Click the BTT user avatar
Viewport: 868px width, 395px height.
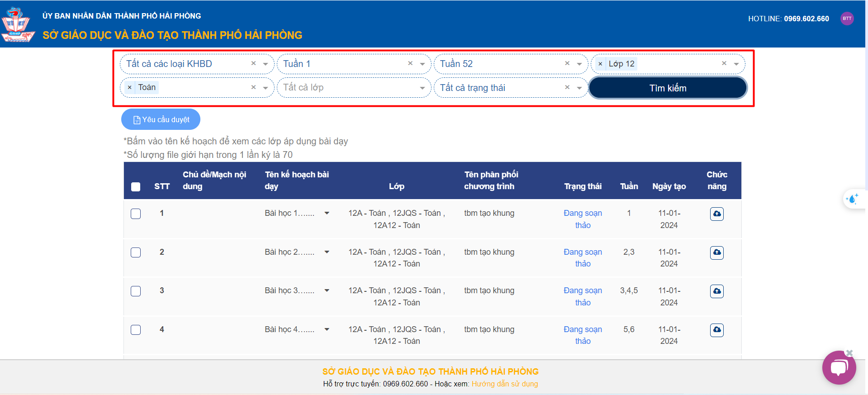(847, 19)
